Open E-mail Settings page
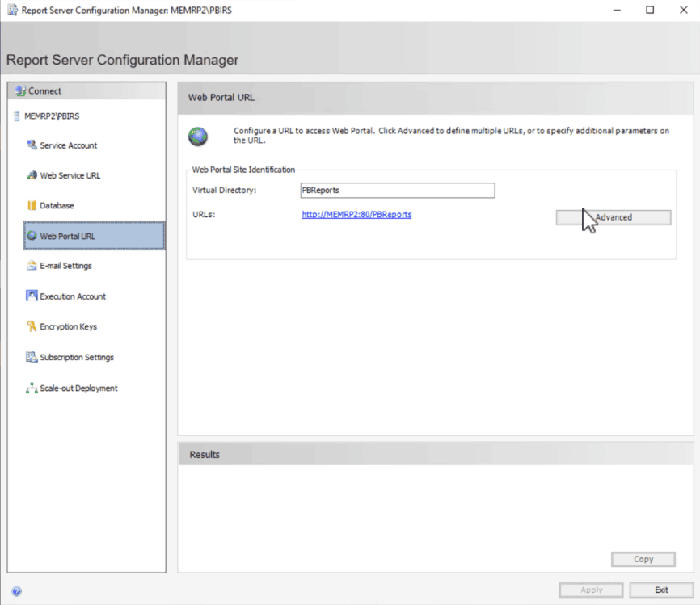The height and width of the screenshot is (605, 700). [x=65, y=266]
